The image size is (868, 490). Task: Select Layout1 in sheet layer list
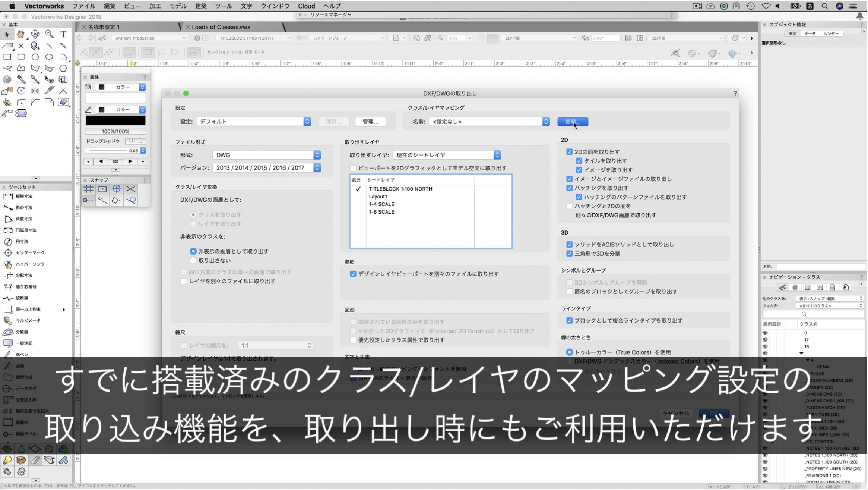378,197
